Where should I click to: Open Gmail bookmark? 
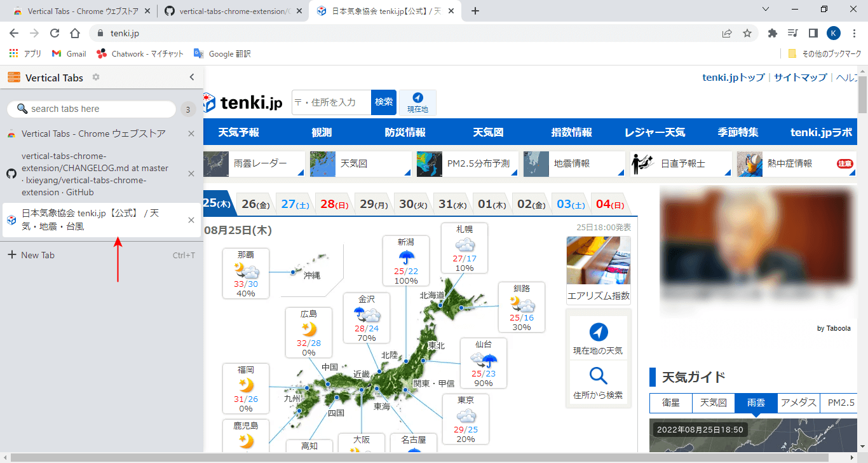(x=69, y=54)
